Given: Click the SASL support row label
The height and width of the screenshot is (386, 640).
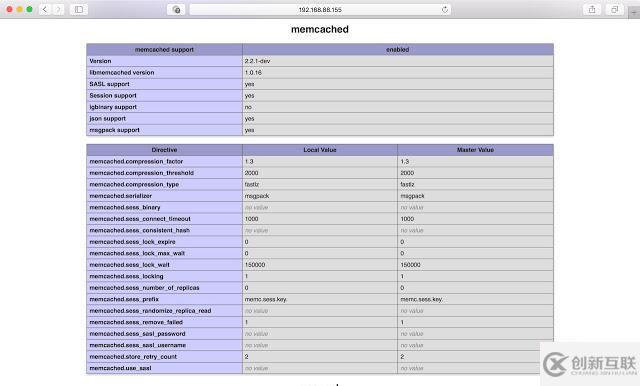Looking at the screenshot, I should pos(109,84).
